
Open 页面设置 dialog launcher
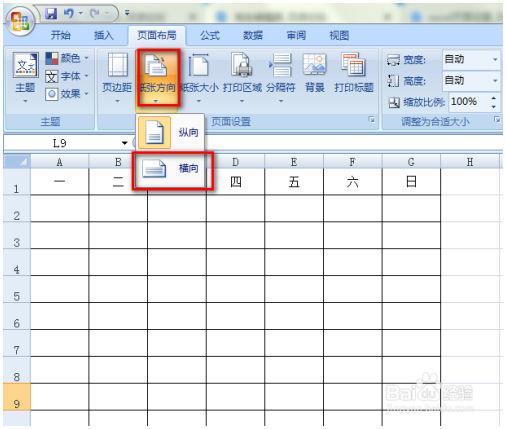tap(372, 119)
